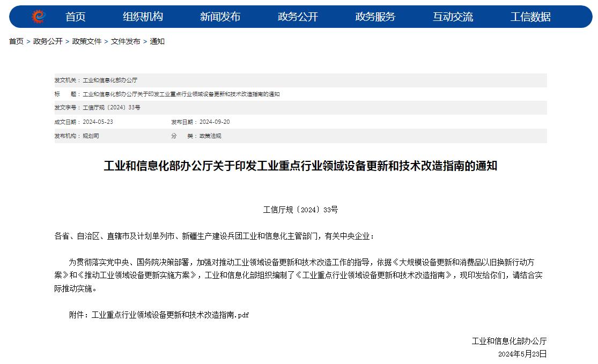Click the closing date 2024年5月23日
Viewport: 598px width, 364px height.
click(x=522, y=354)
